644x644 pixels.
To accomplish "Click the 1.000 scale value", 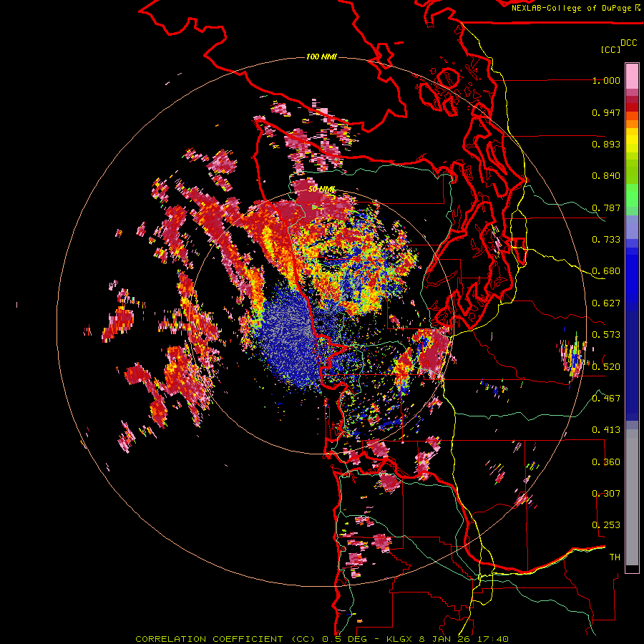I will 606,80.
